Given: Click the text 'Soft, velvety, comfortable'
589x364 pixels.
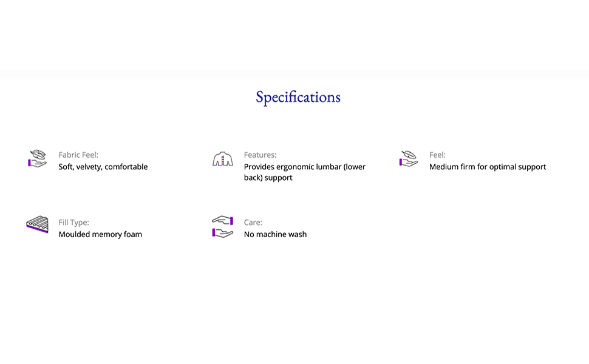Looking at the screenshot, I should [x=103, y=167].
